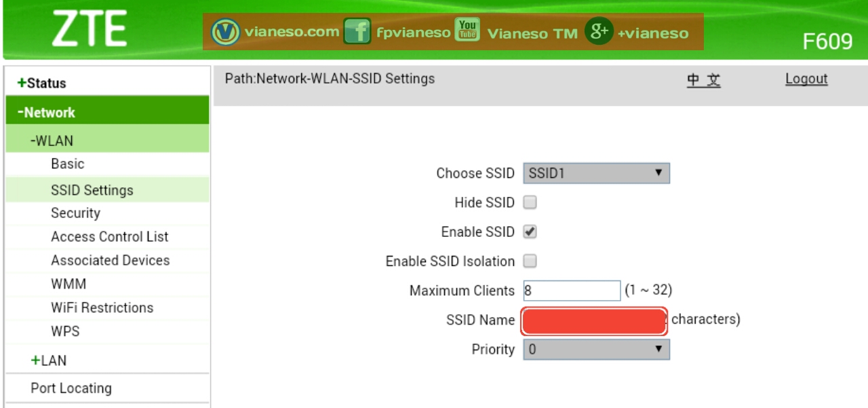This screenshot has height=408, width=868.
Task: Click the highlighted SSID Name field
Action: 593,320
